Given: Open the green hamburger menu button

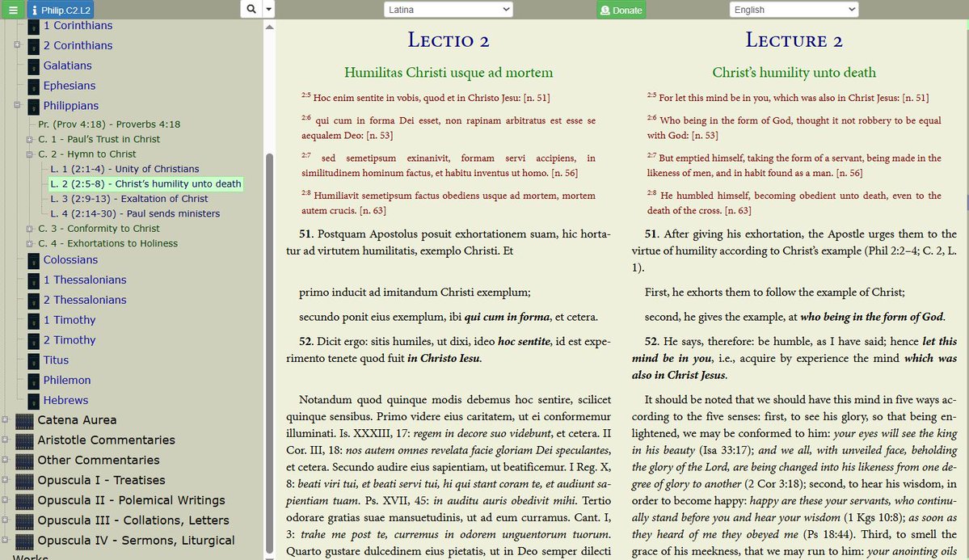Looking at the screenshot, I should coord(13,9).
